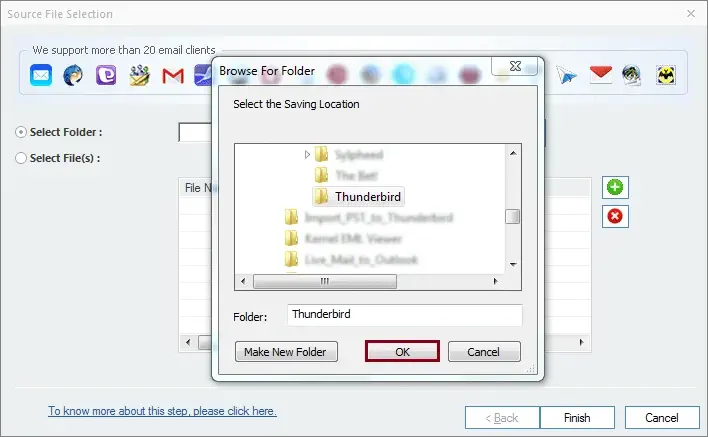Select the people-on-envelope mail client icon
Image resolution: width=708 pixels, height=437 pixels.
(140, 75)
